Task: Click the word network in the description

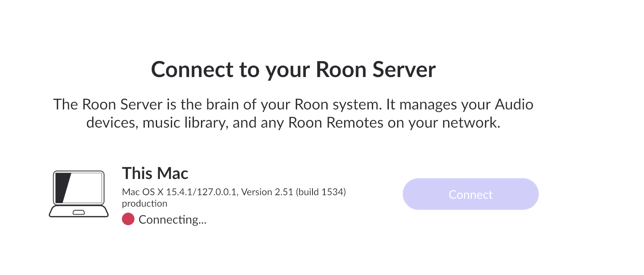Action: point(470,123)
